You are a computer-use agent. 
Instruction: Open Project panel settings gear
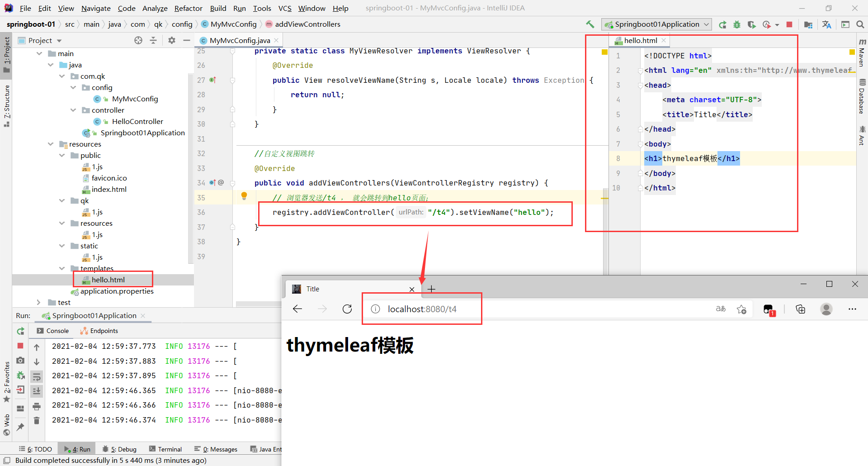click(x=172, y=40)
